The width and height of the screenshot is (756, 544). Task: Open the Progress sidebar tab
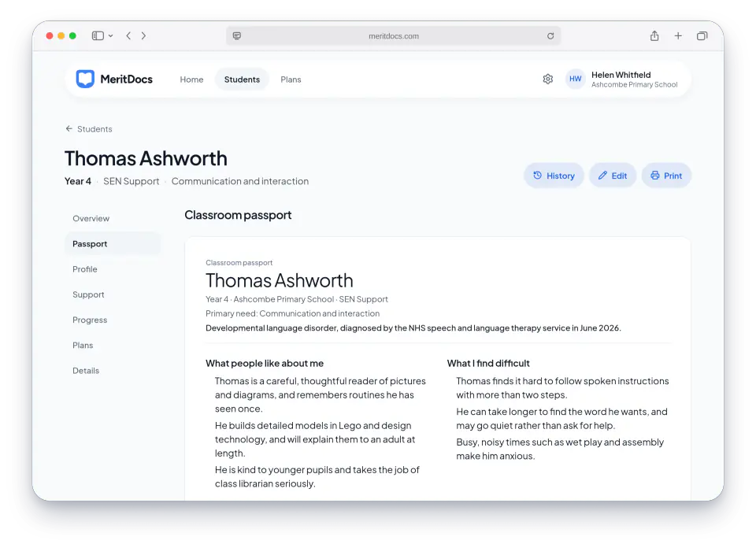click(113, 320)
